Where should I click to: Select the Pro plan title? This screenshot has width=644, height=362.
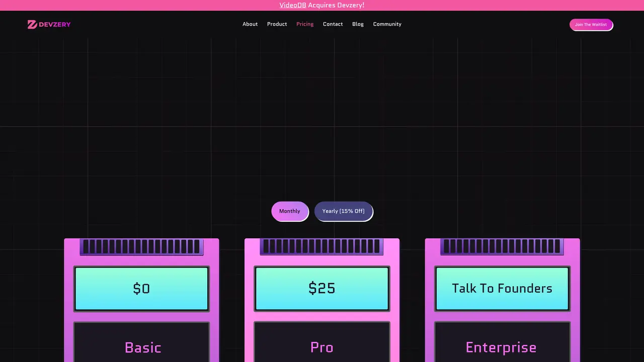[x=322, y=347]
